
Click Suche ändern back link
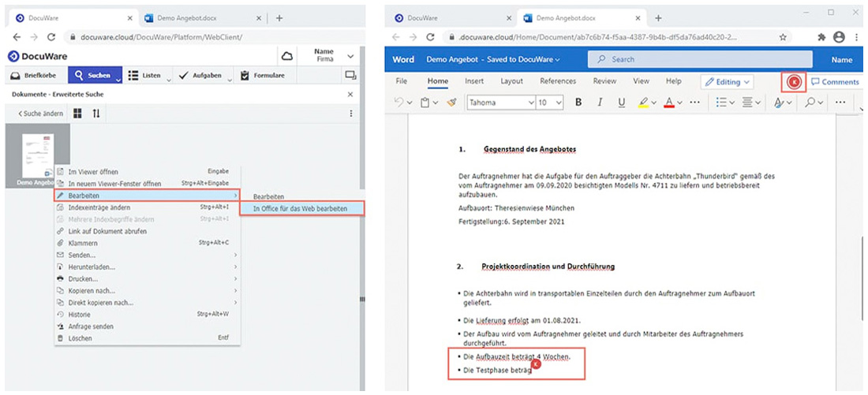click(40, 114)
